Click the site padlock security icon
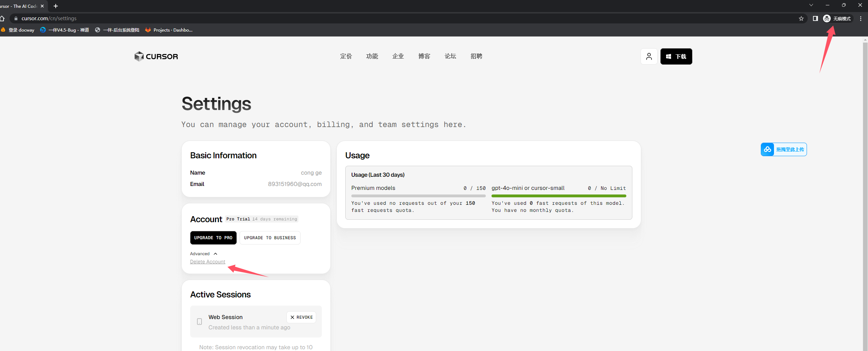The height and width of the screenshot is (351, 868). [16, 18]
